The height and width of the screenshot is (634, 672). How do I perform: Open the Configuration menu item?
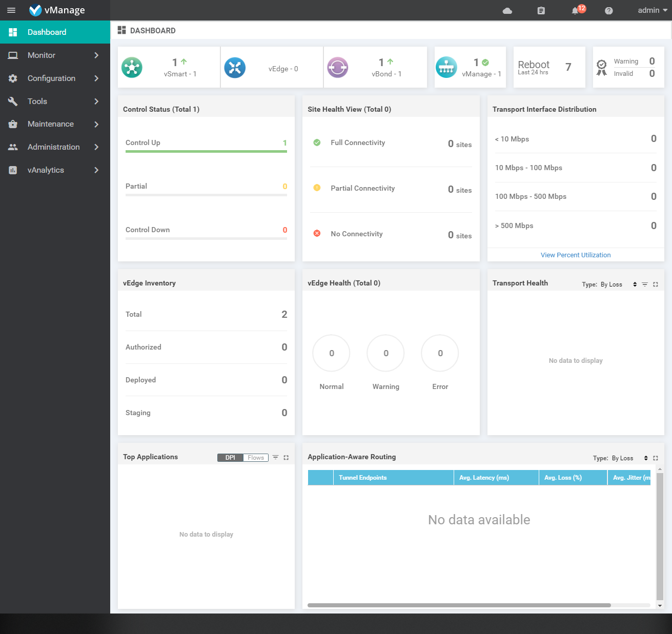tap(55, 78)
